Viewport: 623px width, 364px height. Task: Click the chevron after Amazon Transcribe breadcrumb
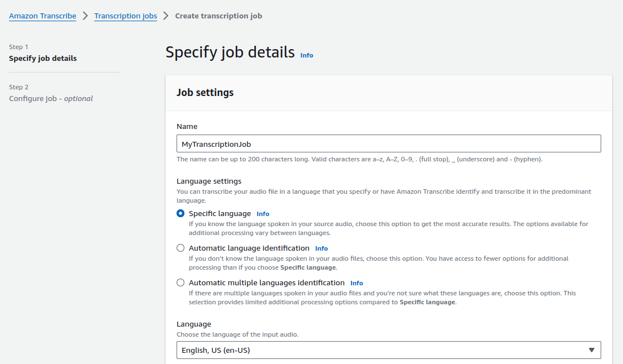click(85, 16)
